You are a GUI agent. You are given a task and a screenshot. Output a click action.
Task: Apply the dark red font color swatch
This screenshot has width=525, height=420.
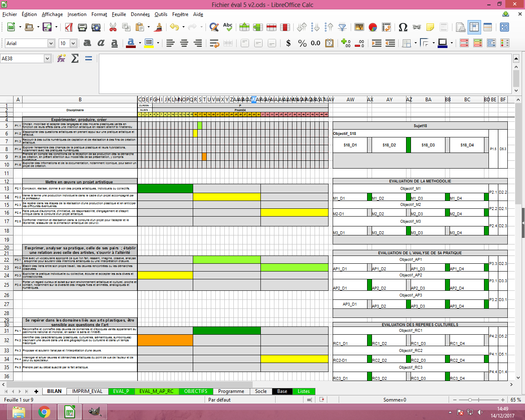pos(131,43)
